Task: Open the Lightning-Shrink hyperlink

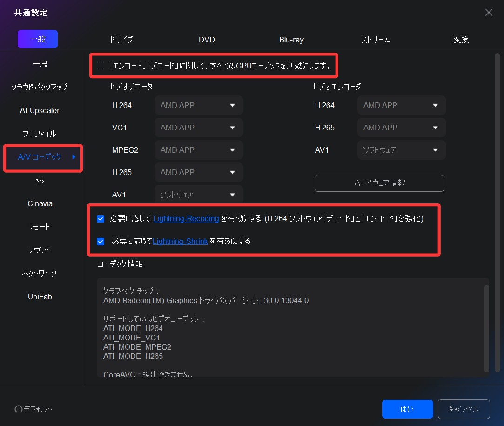Action: tap(180, 241)
